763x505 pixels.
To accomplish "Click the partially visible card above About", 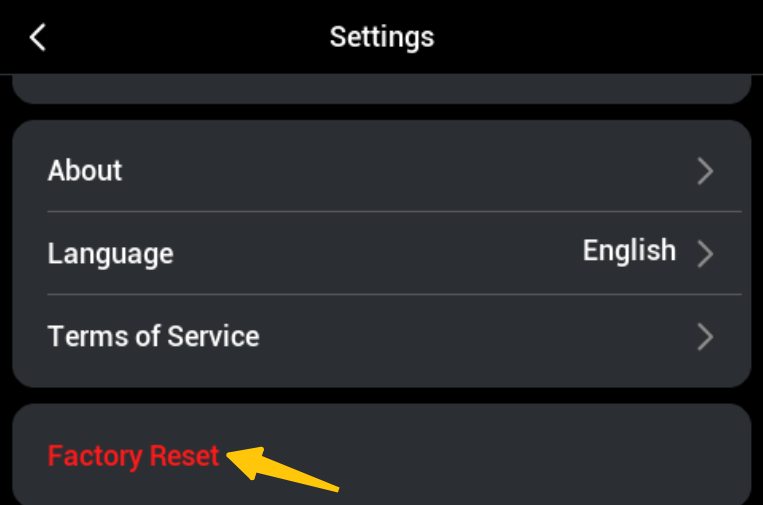I will (381, 92).
